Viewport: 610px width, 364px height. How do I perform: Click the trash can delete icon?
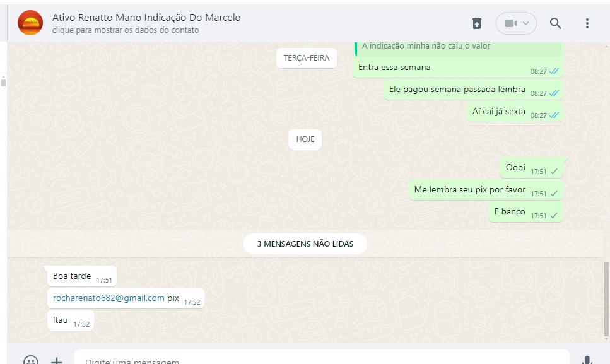click(477, 23)
